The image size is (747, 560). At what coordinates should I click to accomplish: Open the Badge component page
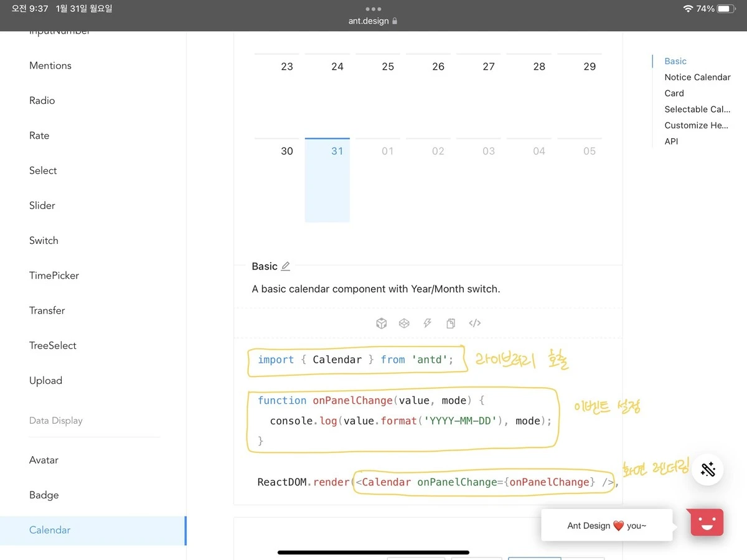(x=44, y=495)
